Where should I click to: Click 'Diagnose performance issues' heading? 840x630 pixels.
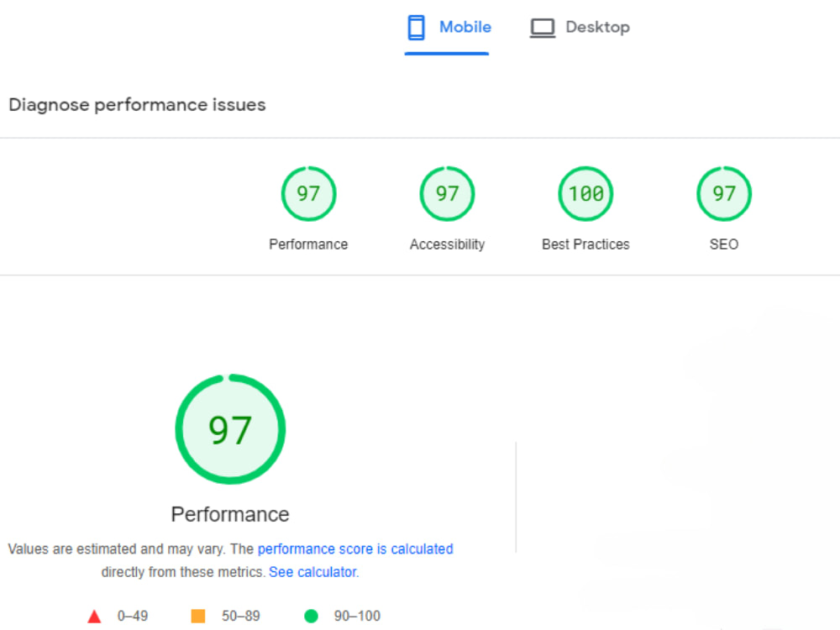coord(137,104)
